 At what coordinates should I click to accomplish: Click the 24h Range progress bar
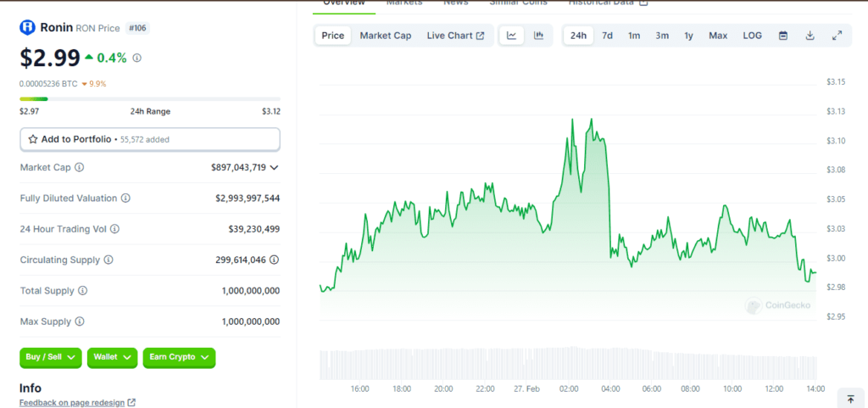point(150,99)
